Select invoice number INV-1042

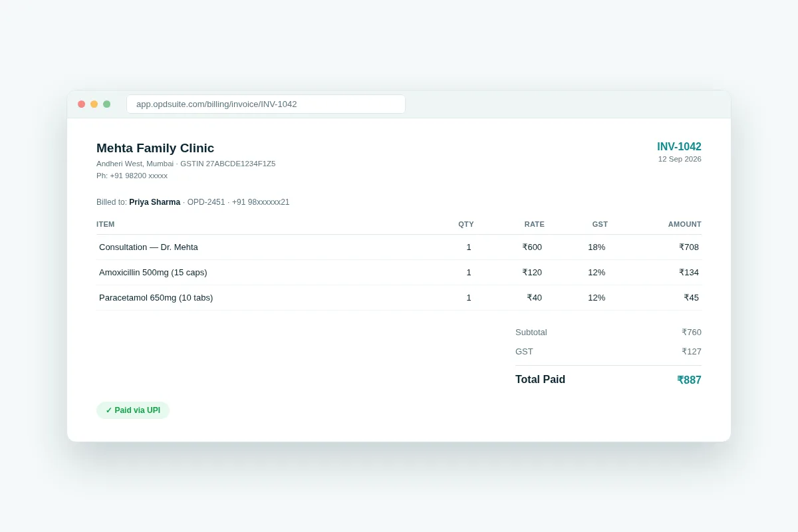coord(679,147)
